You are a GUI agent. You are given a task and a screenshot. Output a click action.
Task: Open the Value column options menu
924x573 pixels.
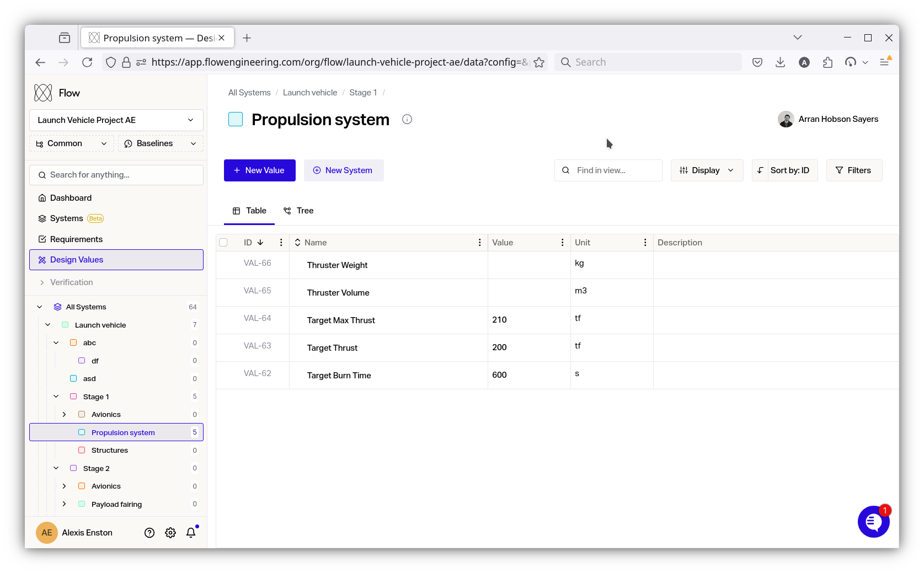coord(563,243)
